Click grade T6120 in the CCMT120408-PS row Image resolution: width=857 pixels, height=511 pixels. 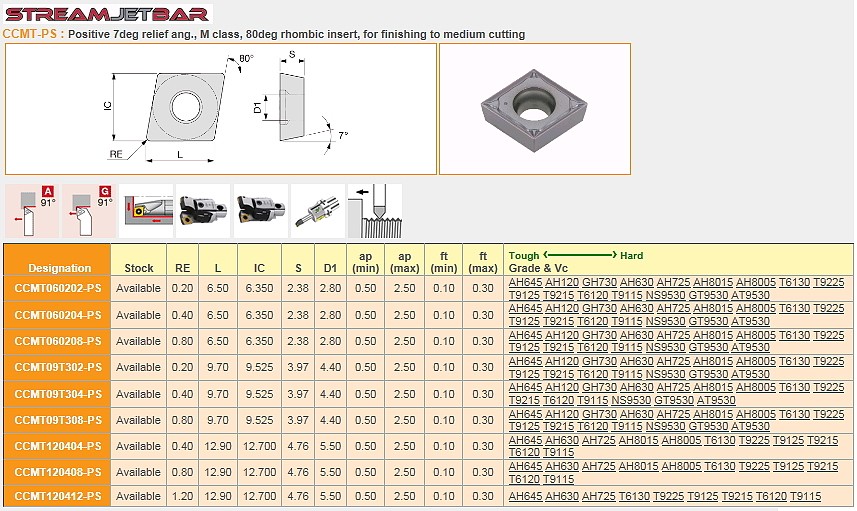[524, 479]
